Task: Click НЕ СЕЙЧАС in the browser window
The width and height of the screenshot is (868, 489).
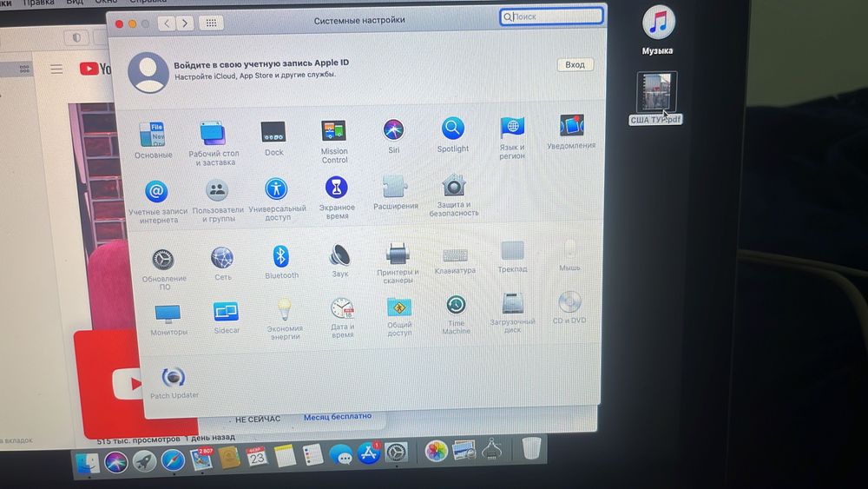Action: [x=258, y=420]
